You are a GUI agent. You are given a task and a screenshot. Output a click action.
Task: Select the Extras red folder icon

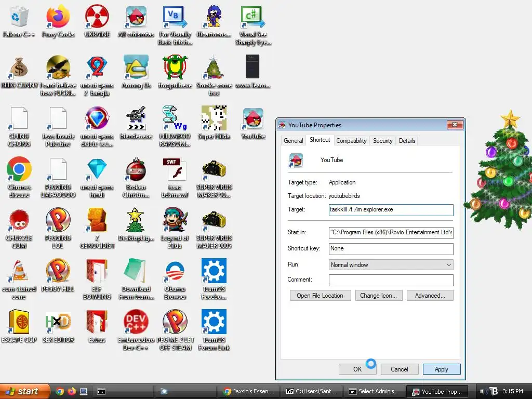(x=97, y=322)
